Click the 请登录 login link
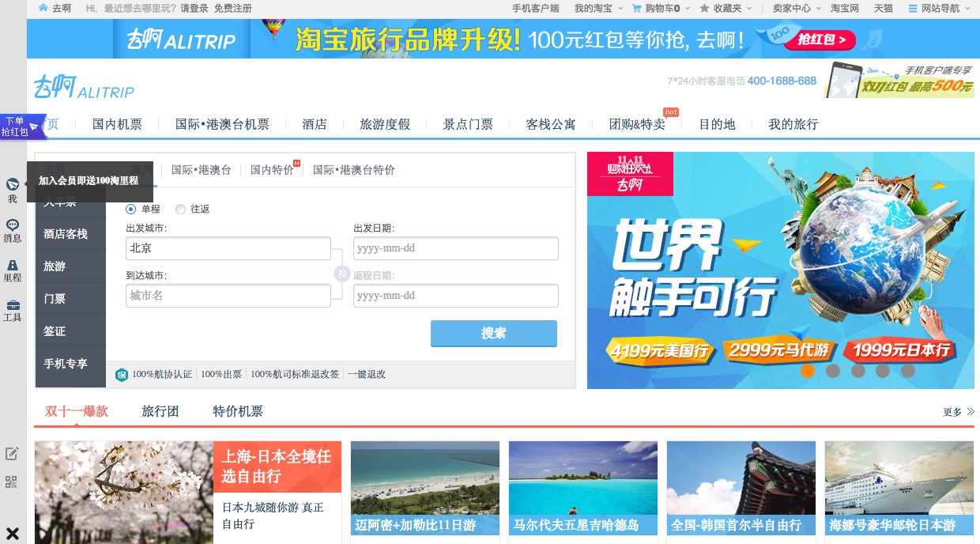The height and width of the screenshot is (544, 980). [194, 8]
